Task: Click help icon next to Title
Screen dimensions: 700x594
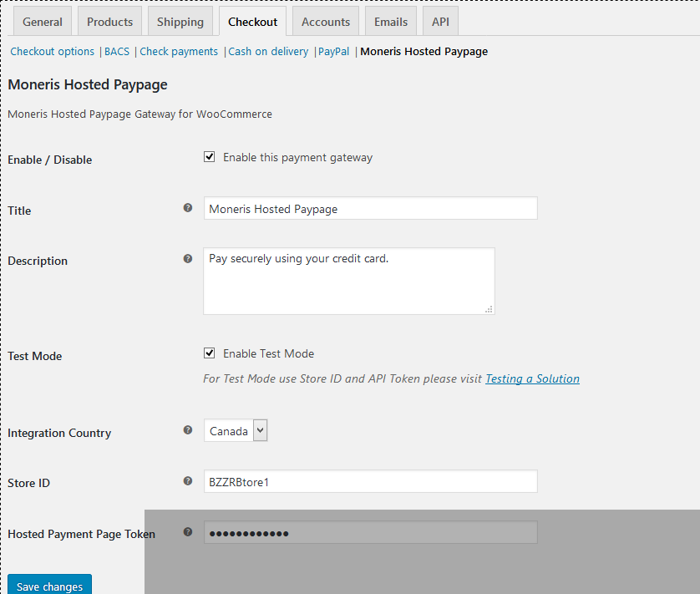Action: point(188,208)
